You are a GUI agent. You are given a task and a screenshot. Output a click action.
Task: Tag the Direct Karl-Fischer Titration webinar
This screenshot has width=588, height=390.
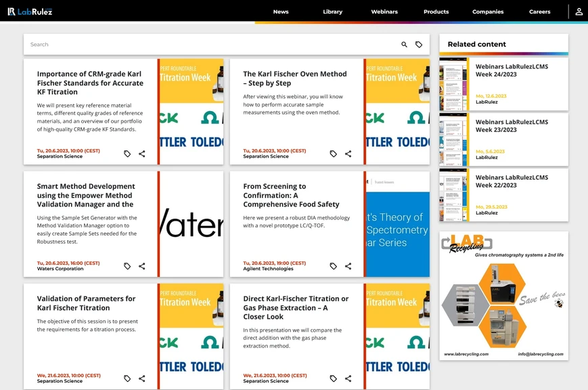(333, 378)
